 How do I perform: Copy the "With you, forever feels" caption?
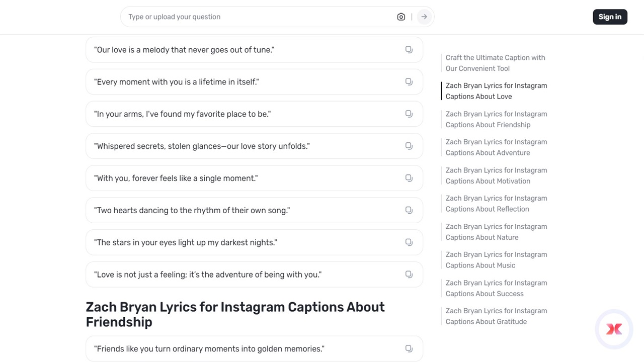(x=409, y=178)
